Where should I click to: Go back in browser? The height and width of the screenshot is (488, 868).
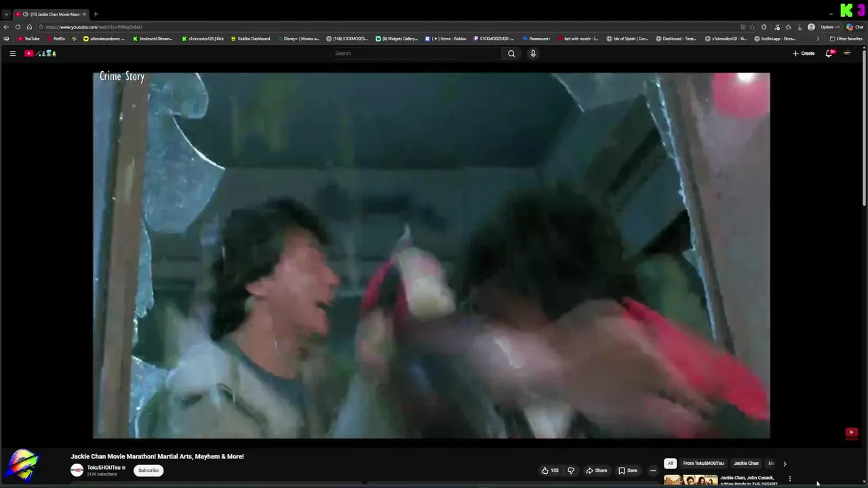pyautogui.click(x=6, y=27)
